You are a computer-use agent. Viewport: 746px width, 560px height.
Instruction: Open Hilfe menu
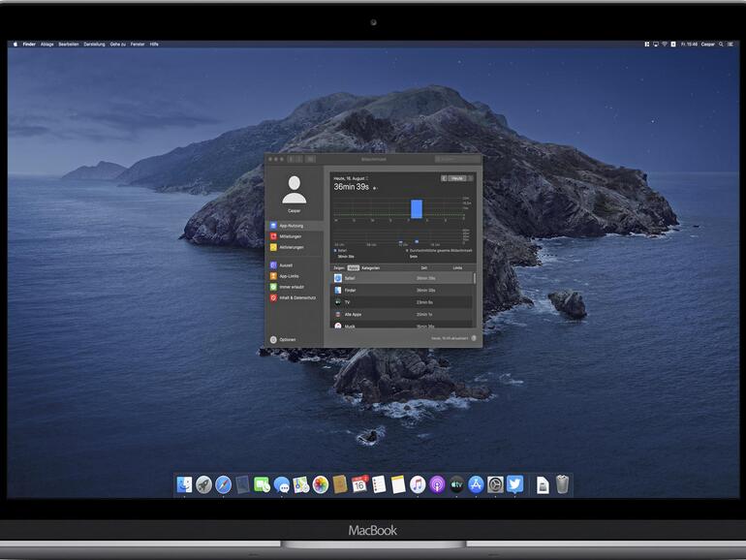(x=154, y=44)
